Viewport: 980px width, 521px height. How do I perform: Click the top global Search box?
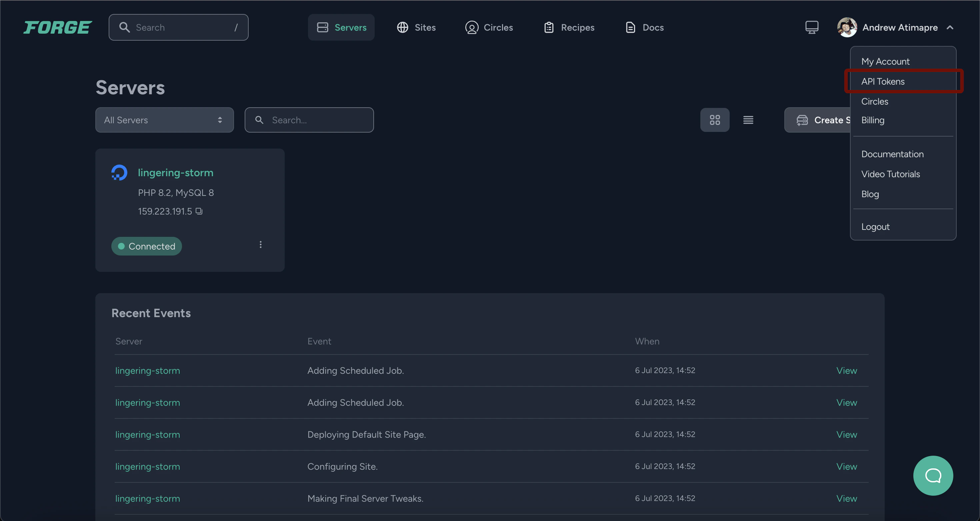[178, 27]
